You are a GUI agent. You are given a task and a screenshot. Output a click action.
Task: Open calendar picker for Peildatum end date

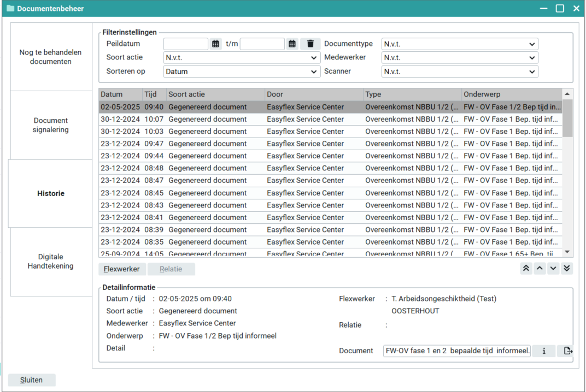(292, 44)
